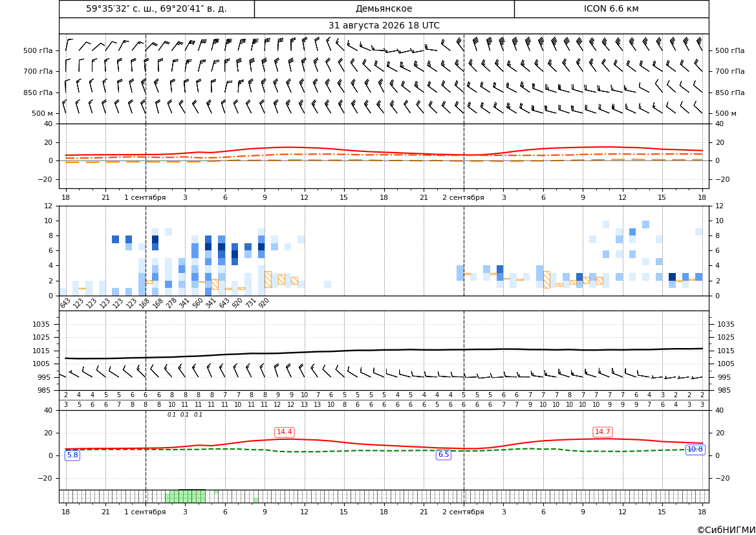Click the 1 сентября label under temperature chart

[145, 197]
